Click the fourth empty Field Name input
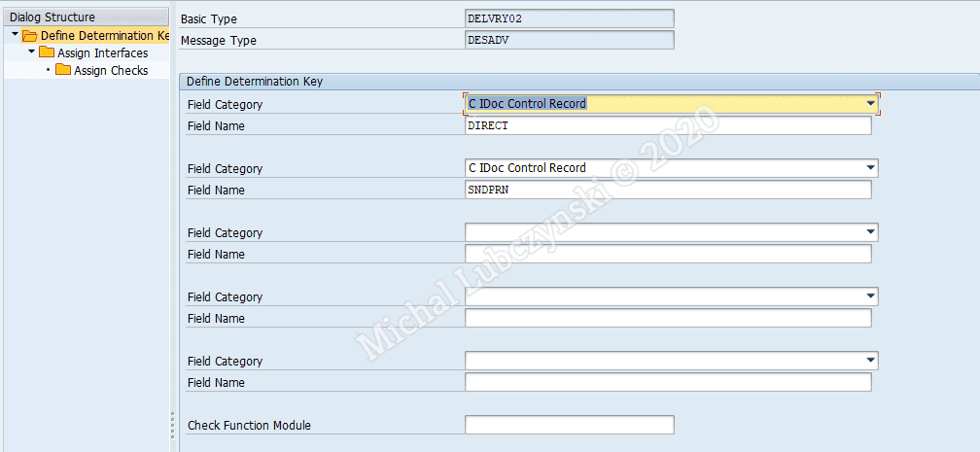Image resolution: width=980 pixels, height=452 pixels. click(x=668, y=318)
